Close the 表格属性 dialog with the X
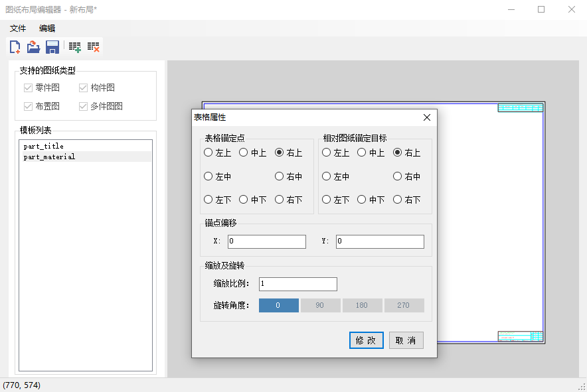This screenshot has height=392, width=587. pos(427,117)
